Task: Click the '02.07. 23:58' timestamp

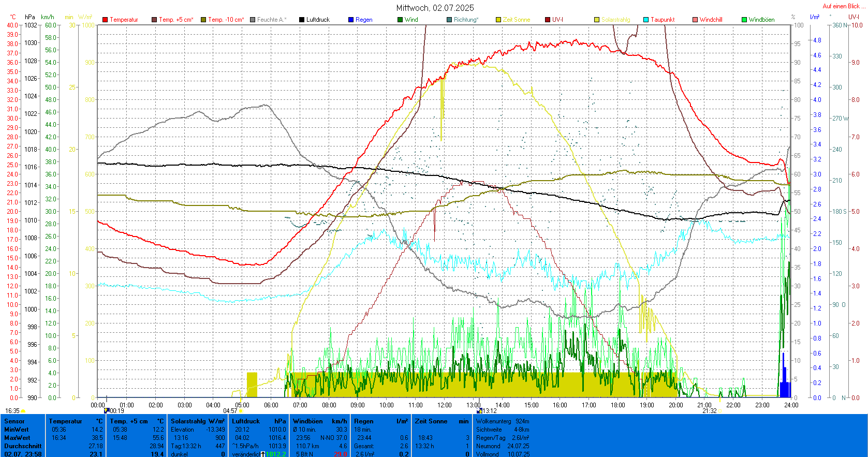Action: click(x=23, y=454)
